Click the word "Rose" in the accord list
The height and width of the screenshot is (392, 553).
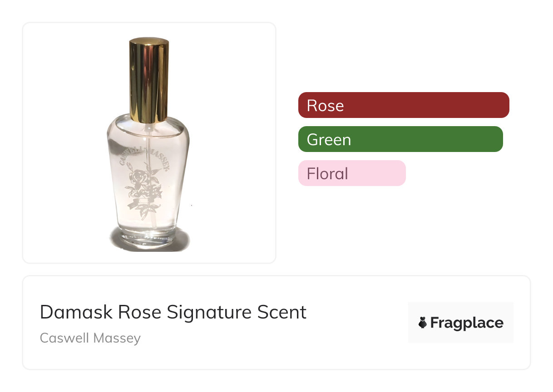tap(325, 105)
